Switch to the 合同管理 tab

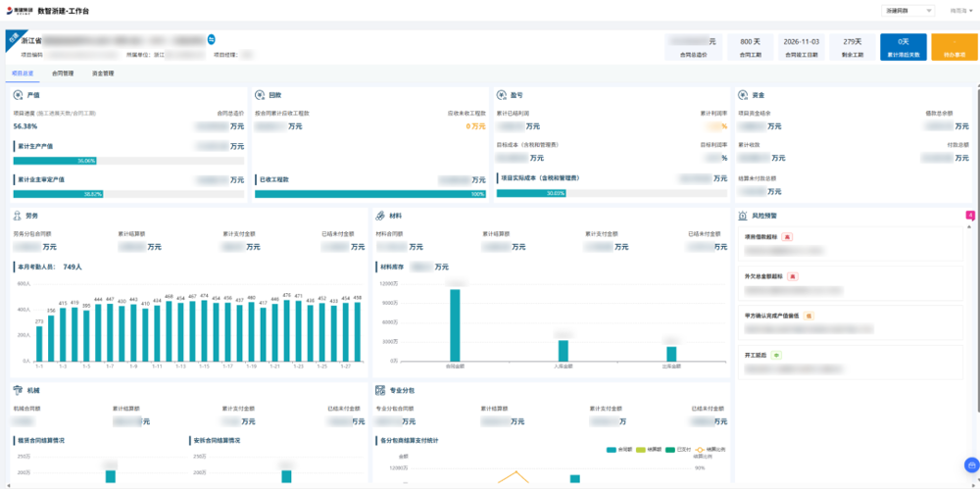[63, 73]
